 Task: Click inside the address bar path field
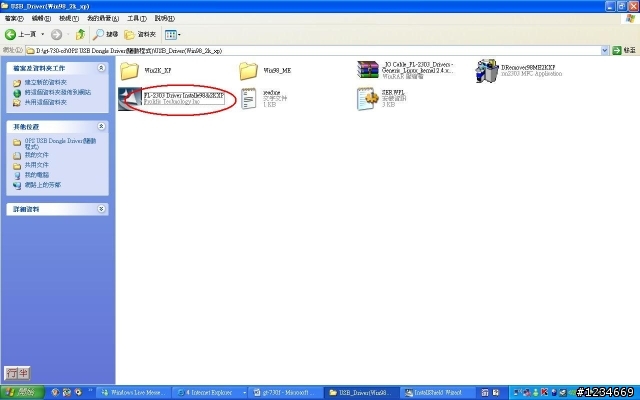(x=313, y=51)
